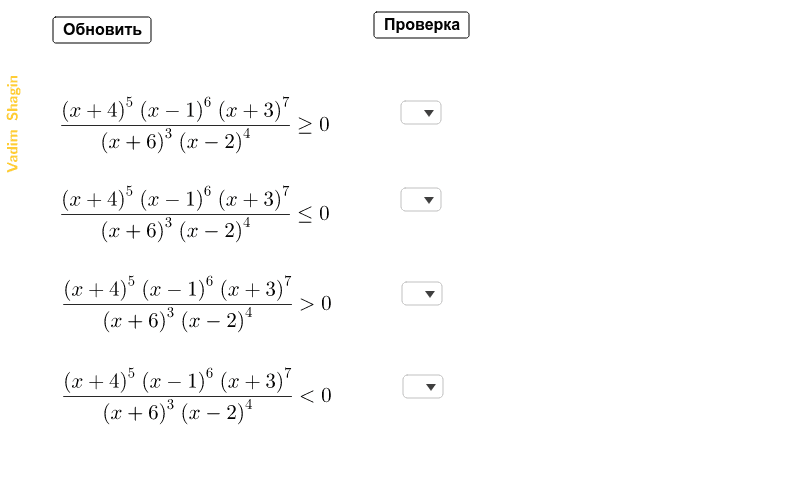Click the numerator of the < 0 fraction

click(178, 381)
